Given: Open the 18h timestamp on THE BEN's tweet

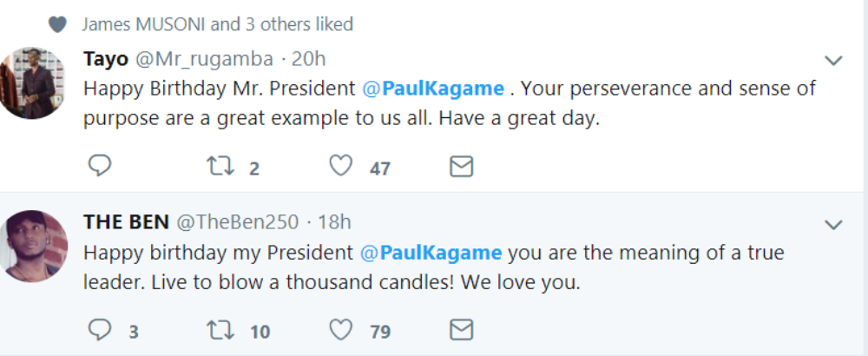Looking at the screenshot, I should click(x=334, y=222).
